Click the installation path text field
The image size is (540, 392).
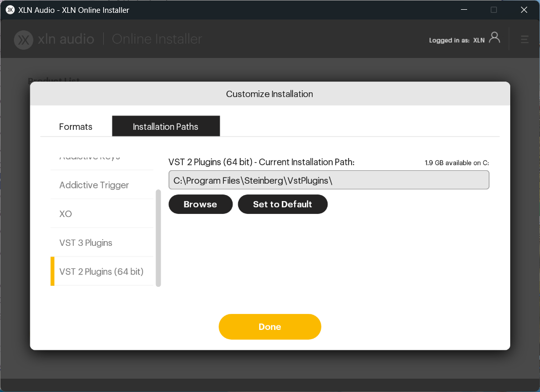pyautogui.click(x=329, y=180)
